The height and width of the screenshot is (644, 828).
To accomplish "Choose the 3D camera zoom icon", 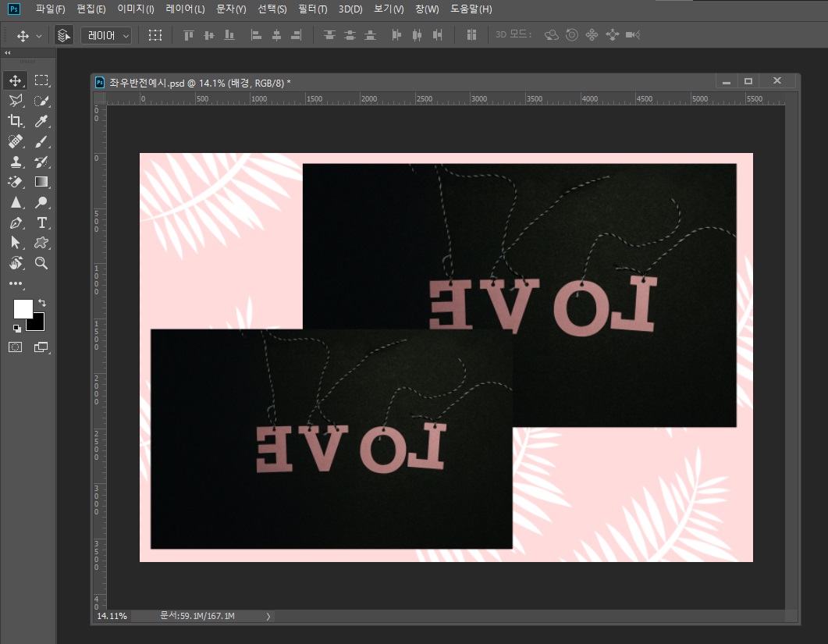I will coord(633,35).
